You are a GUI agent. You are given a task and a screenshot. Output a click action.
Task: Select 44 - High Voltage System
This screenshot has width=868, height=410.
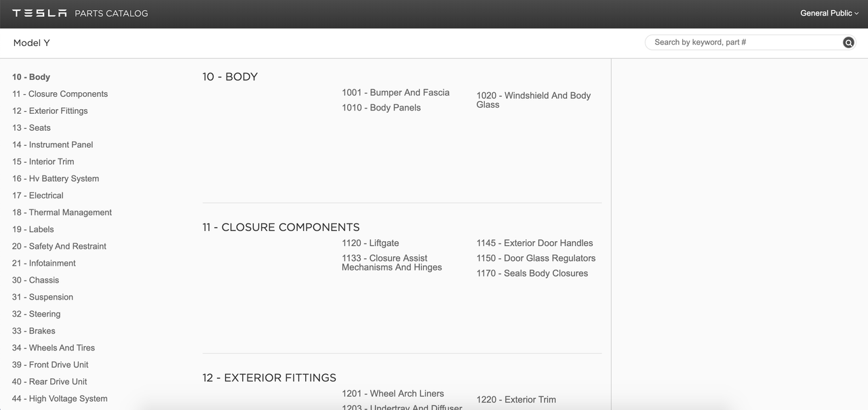(x=60, y=399)
